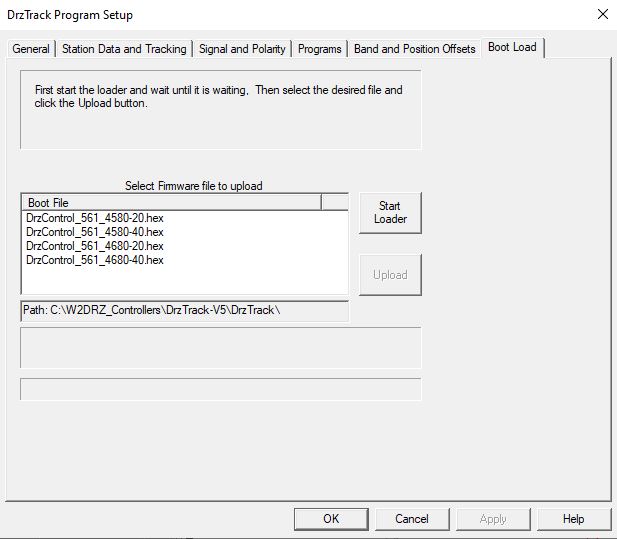Select DrzControl_561_4580-20.hex firmware file
617x539 pixels.
coord(94,217)
